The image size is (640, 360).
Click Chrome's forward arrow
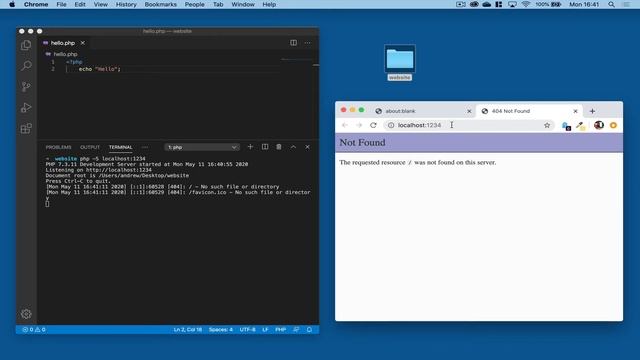[359, 125]
